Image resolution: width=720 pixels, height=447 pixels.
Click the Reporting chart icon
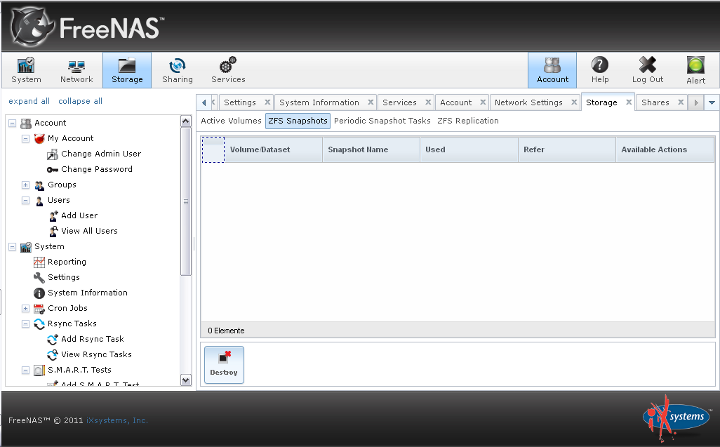click(x=39, y=262)
